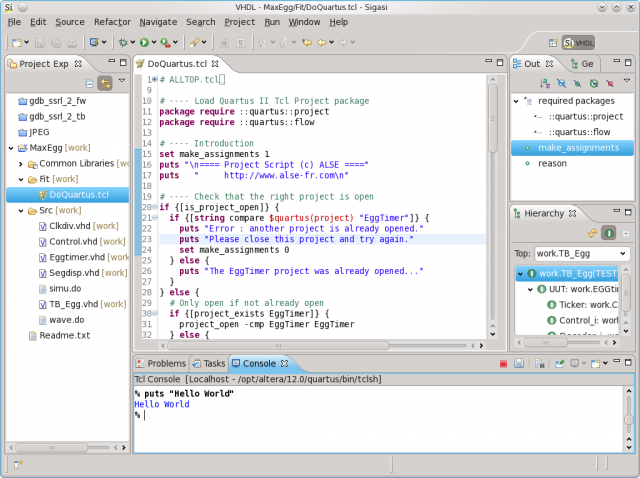Click the new-wizard-style toolbar icon with blue monitor
Image resolution: width=640 pixels, height=478 pixels.
click(x=95, y=42)
